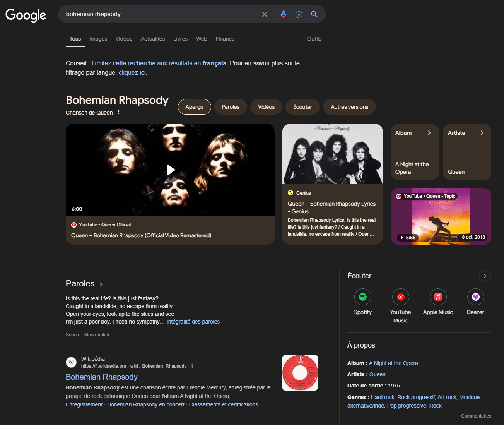This screenshot has width=504, height=425.
Task: Click the Deezer icon
Action: (x=476, y=297)
